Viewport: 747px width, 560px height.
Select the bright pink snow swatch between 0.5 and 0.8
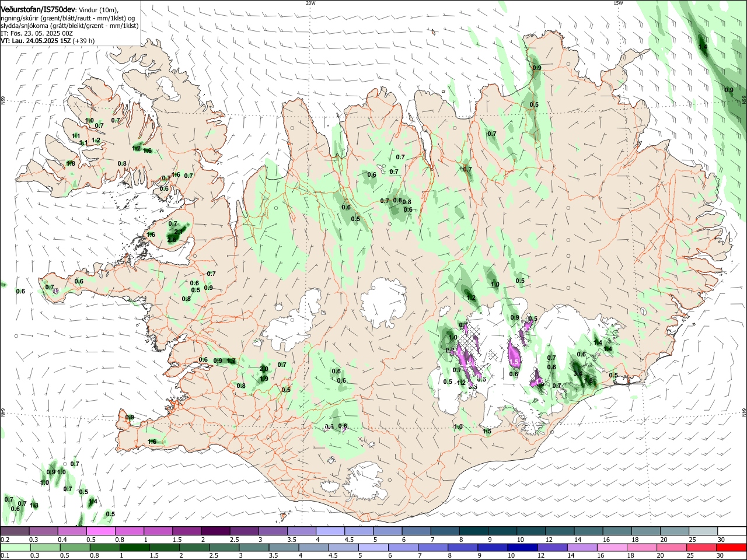pos(101,531)
